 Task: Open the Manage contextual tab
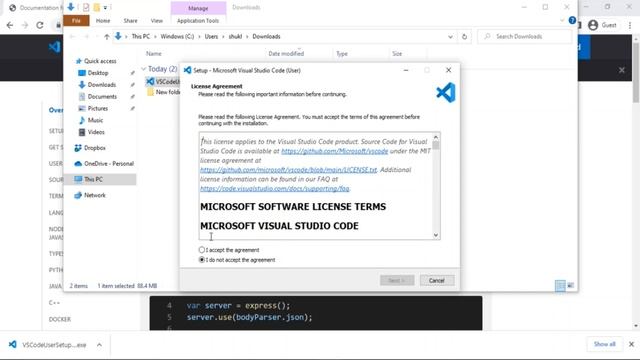click(x=198, y=8)
